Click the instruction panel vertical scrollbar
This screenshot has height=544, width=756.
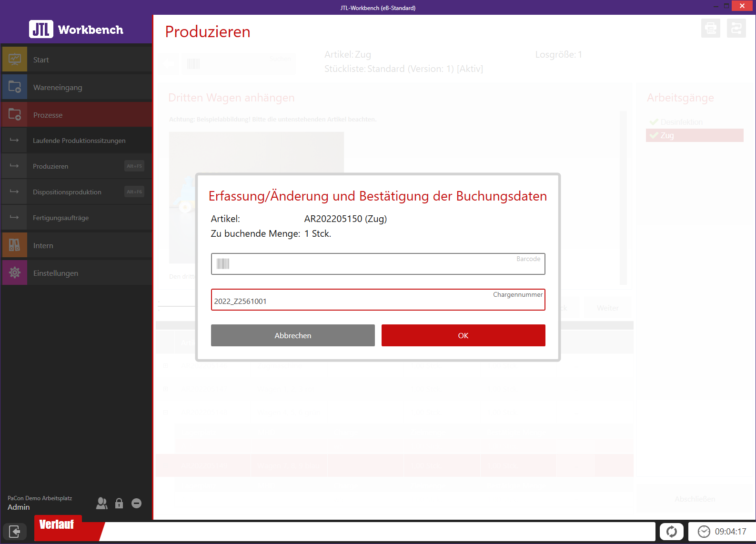[x=623, y=198]
